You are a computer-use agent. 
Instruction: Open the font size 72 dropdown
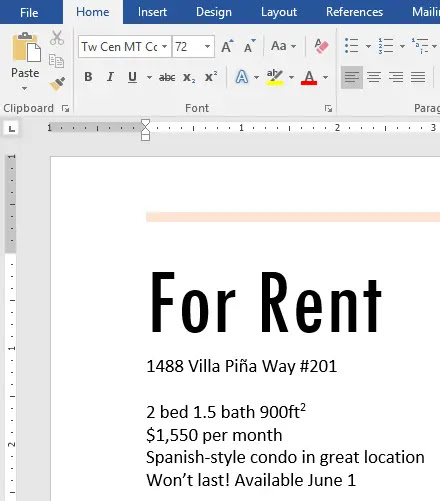[x=207, y=46]
